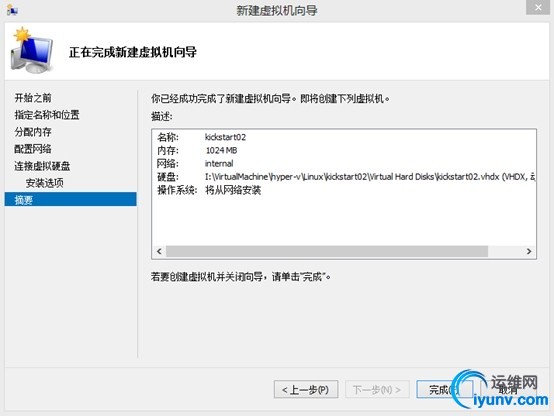Select the 安装选项 sub-step

(45, 183)
